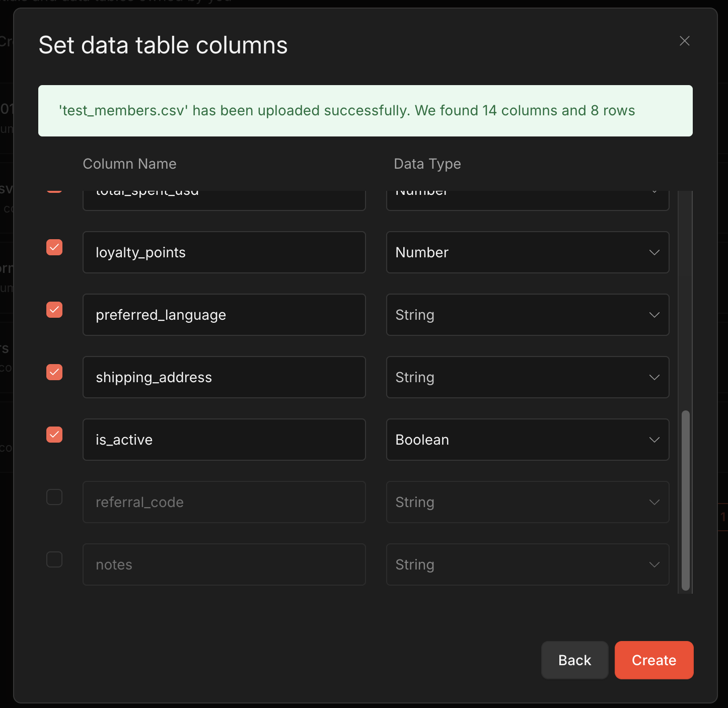The image size is (728, 708).
Task: Change the is_active Boolean type dropdown
Action: click(527, 440)
